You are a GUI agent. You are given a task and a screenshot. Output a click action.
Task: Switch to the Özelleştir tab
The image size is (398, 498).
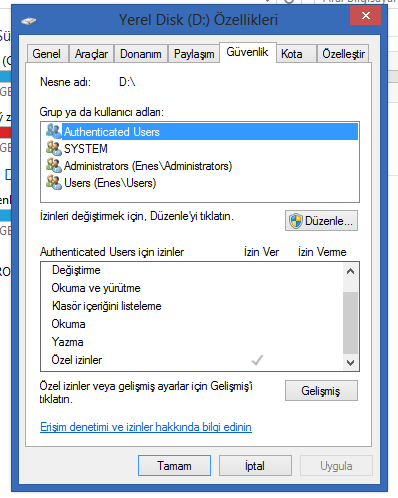click(343, 54)
